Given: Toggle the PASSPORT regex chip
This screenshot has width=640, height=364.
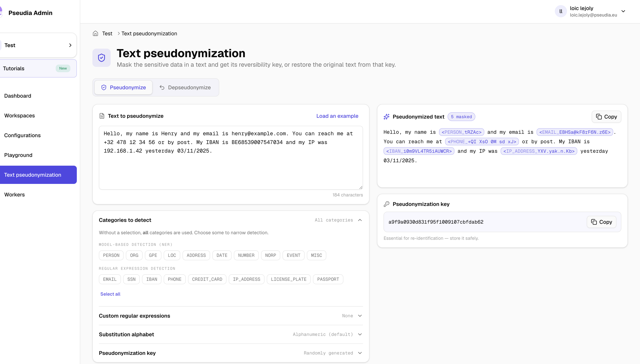Looking at the screenshot, I should pyautogui.click(x=328, y=279).
